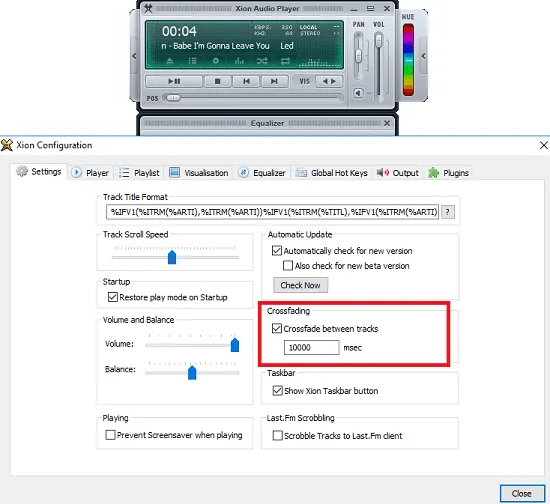The width and height of the screenshot is (550, 504).
Task: Click the Check Now button
Action: [301, 285]
